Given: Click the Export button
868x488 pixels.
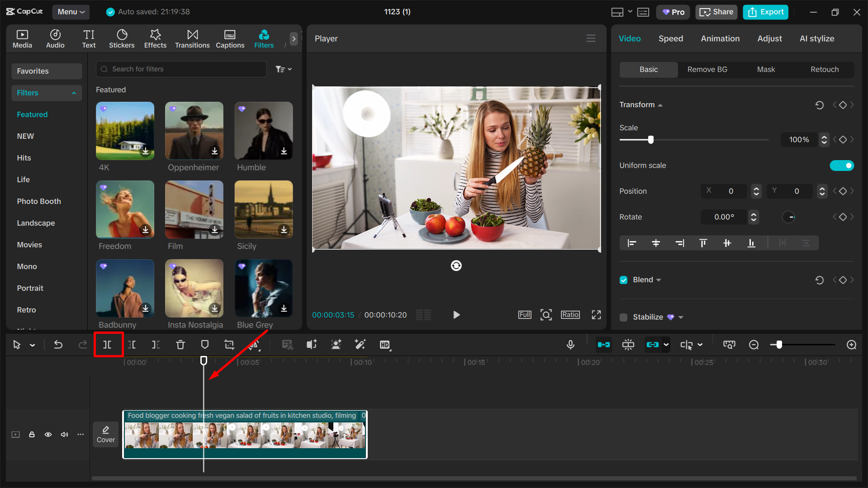Looking at the screenshot, I should [x=765, y=12].
